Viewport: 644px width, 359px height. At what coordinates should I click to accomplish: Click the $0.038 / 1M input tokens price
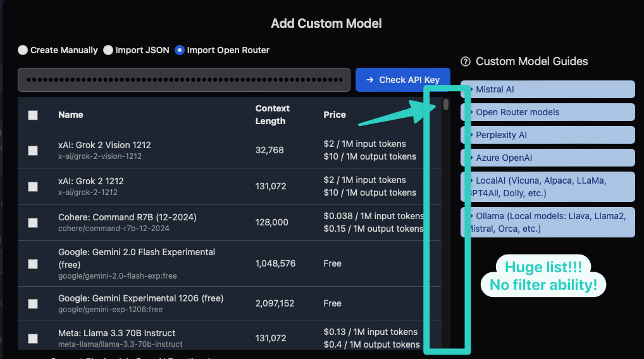click(373, 216)
